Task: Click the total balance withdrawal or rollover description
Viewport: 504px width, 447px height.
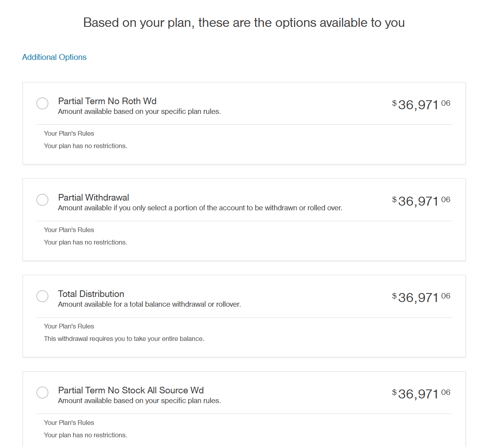Action: (x=150, y=304)
